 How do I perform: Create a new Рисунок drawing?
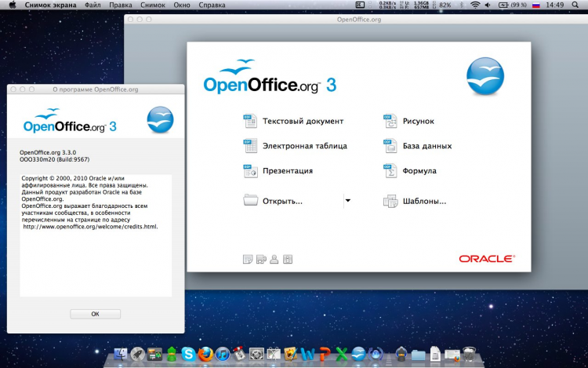(408, 121)
